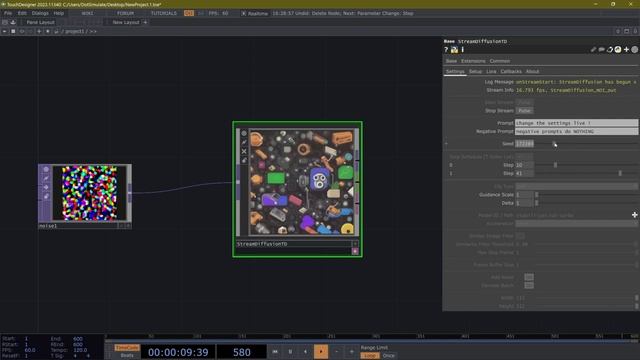
Task: Click the plus icon in the path bar
Action: tap(39, 31)
